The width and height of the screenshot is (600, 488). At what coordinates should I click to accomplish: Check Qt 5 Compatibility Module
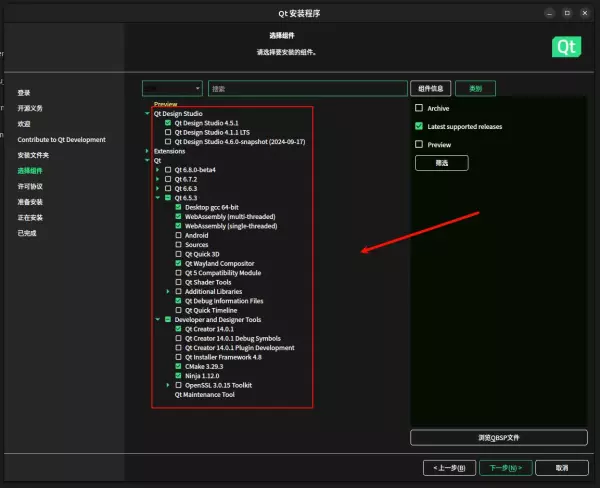click(178, 273)
